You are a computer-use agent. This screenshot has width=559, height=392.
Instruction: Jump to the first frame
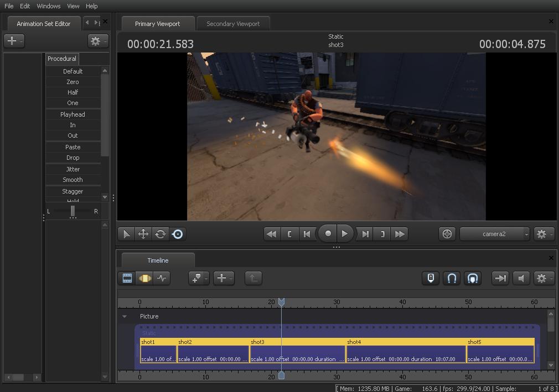coord(271,234)
